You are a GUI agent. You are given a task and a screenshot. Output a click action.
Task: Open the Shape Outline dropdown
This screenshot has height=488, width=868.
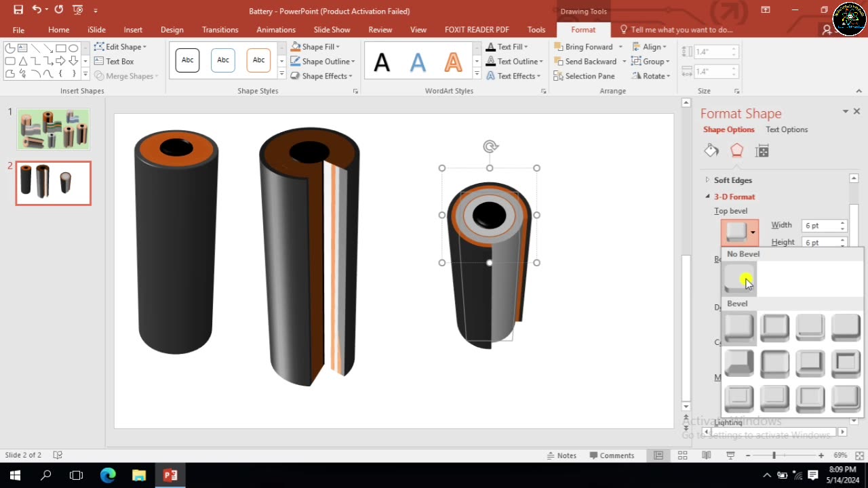pos(323,61)
